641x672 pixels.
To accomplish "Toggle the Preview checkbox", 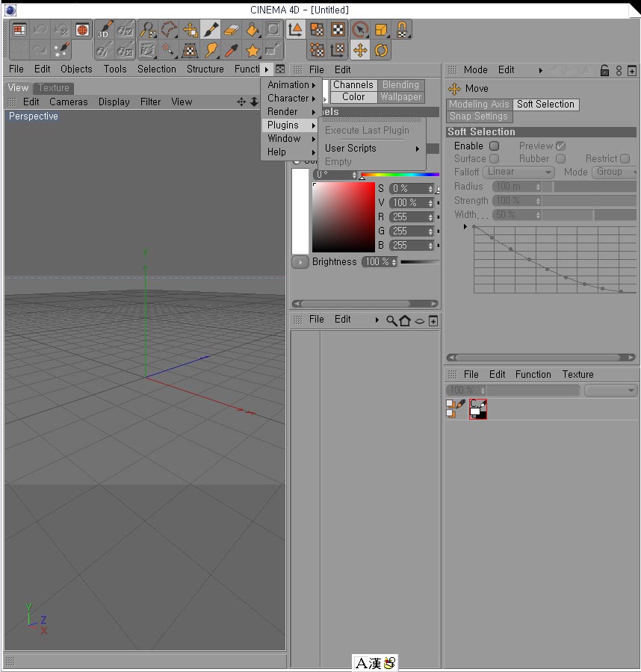I will (560, 146).
